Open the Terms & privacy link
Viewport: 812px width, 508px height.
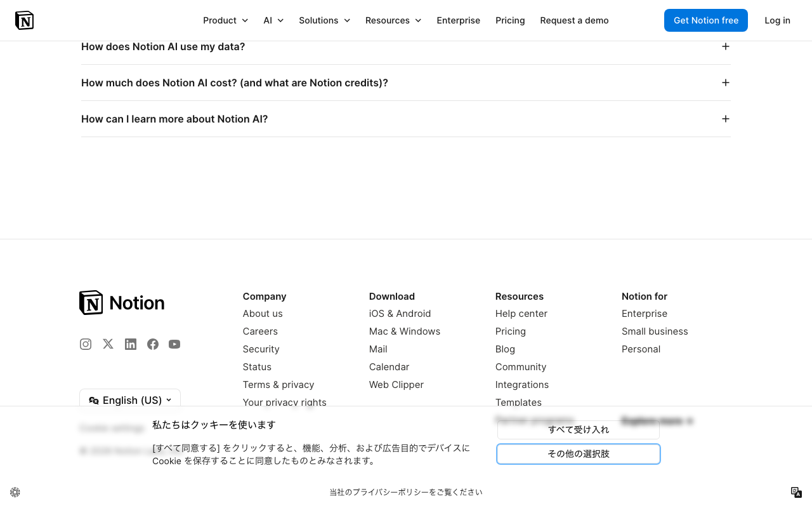coord(278,385)
